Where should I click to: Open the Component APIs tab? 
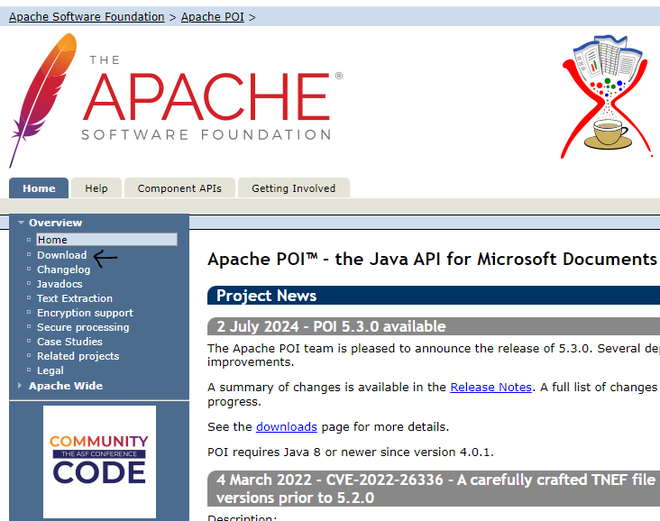pyautogui.click(x=180, y=188)
